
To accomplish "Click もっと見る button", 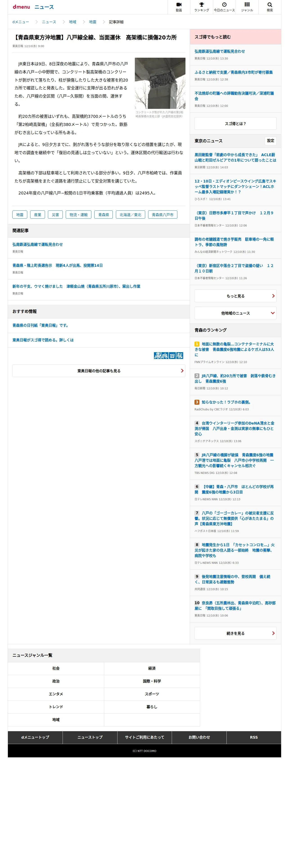I will 235,296.
